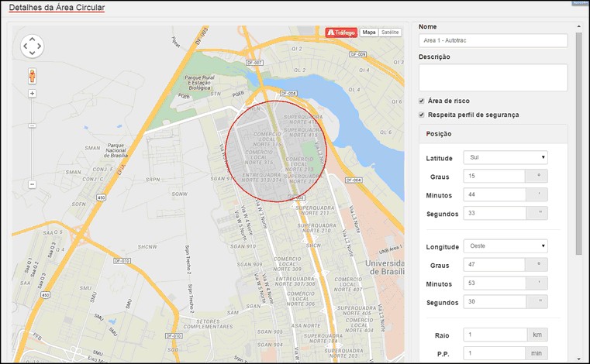Pan the map up with the arrow control
The height and width of the screenshot is (364, 590).
click(32, 39)
